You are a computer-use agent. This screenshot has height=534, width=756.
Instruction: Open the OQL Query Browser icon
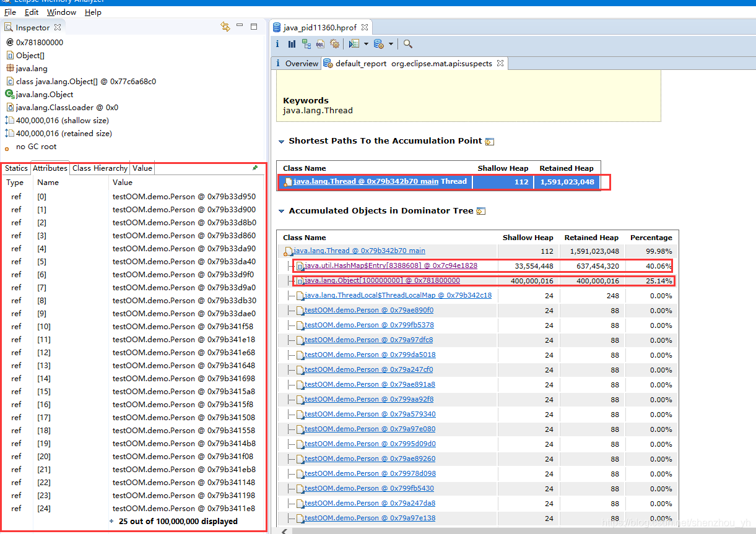(320, 44)
